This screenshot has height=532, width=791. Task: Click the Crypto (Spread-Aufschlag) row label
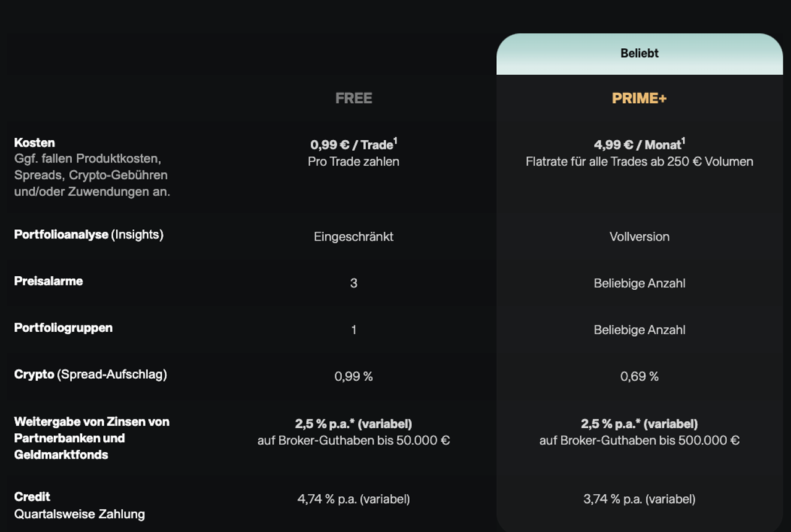(90, 374)
